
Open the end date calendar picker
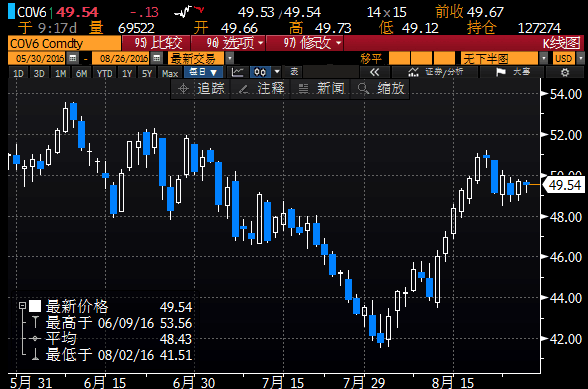point(157,58)
